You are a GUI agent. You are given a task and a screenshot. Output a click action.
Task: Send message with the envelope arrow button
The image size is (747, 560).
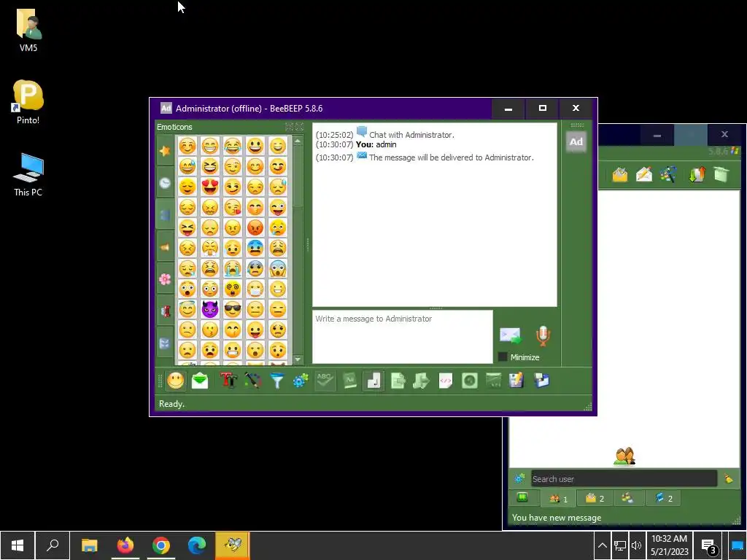pyautogui.click(x=510, y=335)
